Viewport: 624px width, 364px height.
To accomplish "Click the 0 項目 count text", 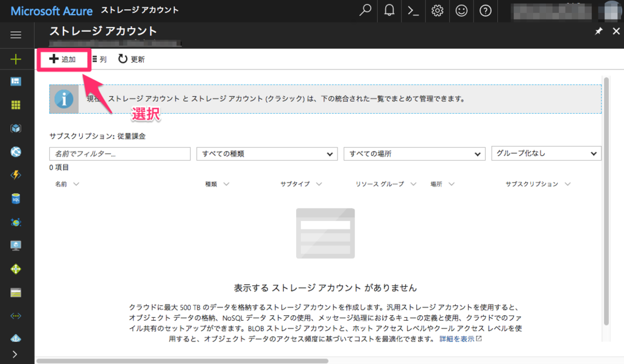I will coord(59,167).
